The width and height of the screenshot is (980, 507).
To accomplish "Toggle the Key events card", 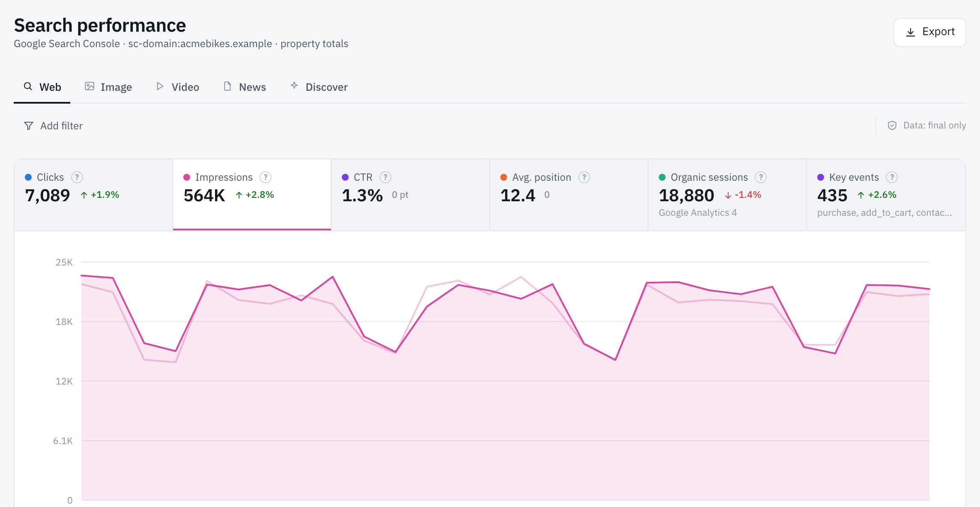I will tap(886, 195).
